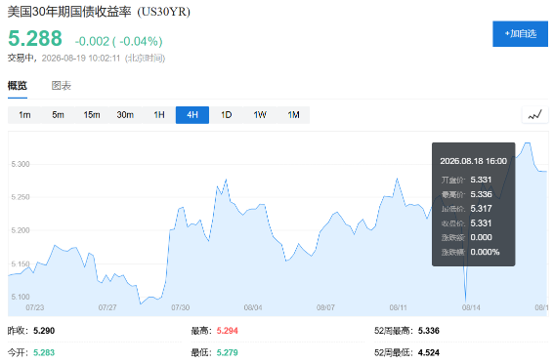Screen dimensions: 554x363
Task: Click the tooltip high price 5.336
Action: (481, 194)
